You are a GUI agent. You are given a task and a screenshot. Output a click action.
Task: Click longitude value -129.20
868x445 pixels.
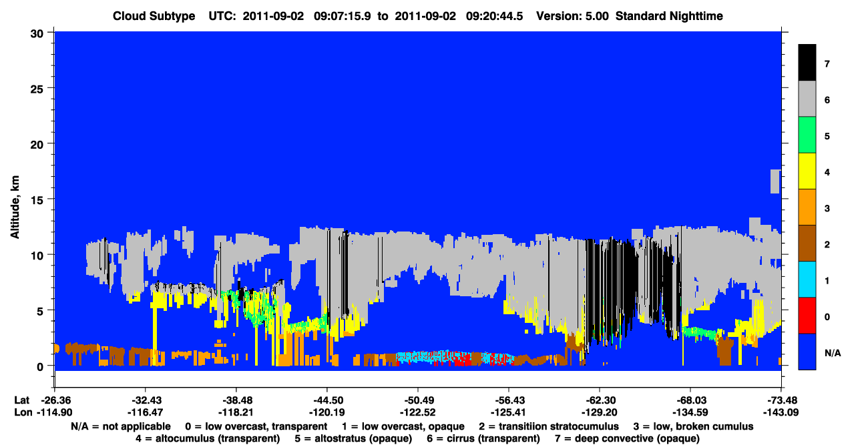pos(599,412)
